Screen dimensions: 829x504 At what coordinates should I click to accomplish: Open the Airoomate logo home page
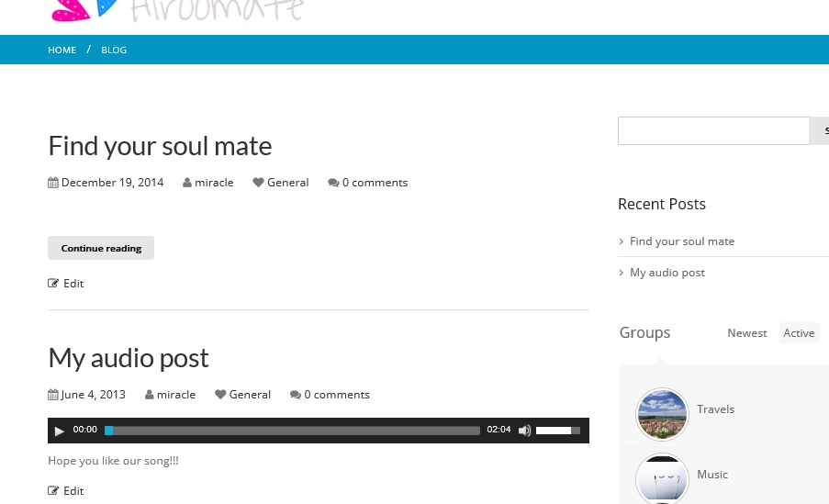click(176, 9)
